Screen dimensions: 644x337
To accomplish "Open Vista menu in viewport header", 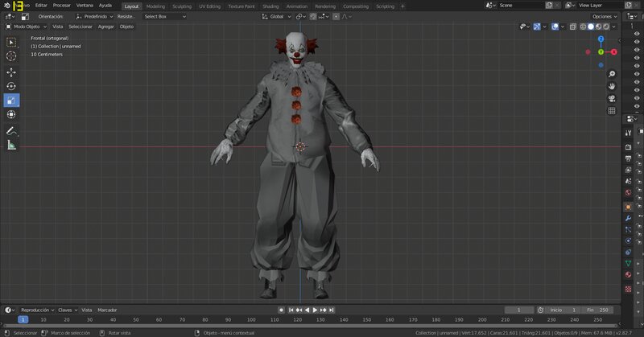I will (58, 27).
